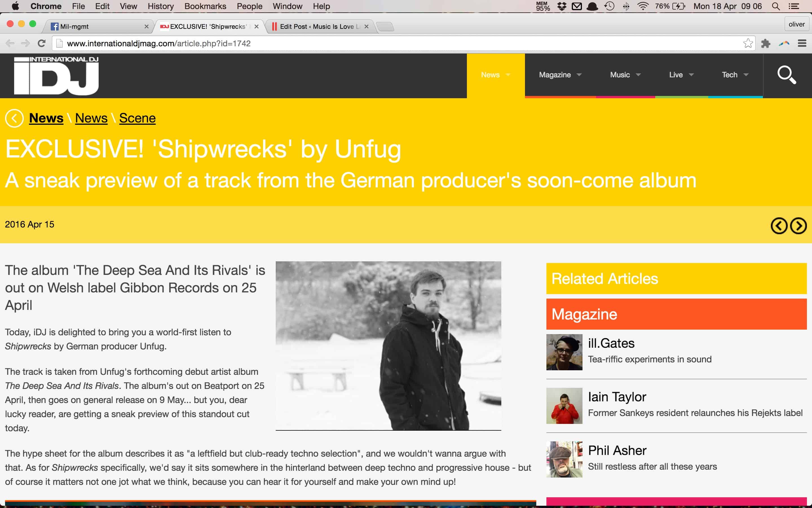
Task: Open the People menu
Action: pyautogui.click(x=249, y=6)
